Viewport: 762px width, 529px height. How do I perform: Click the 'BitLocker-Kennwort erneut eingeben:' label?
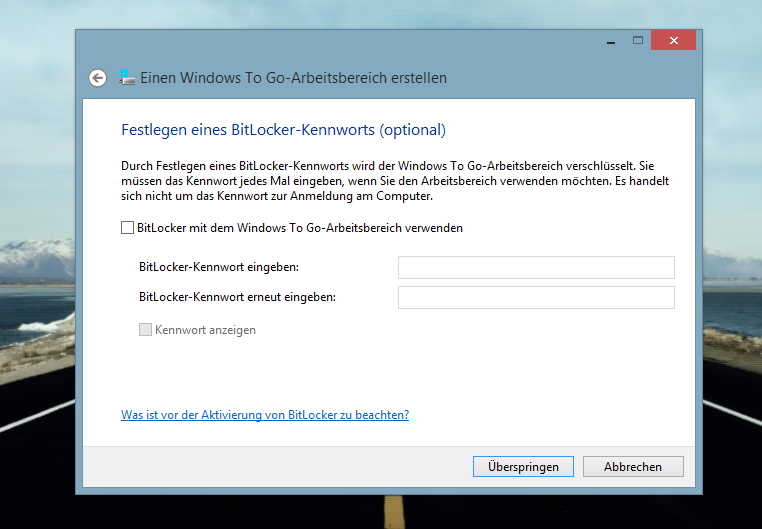point(237,297)
